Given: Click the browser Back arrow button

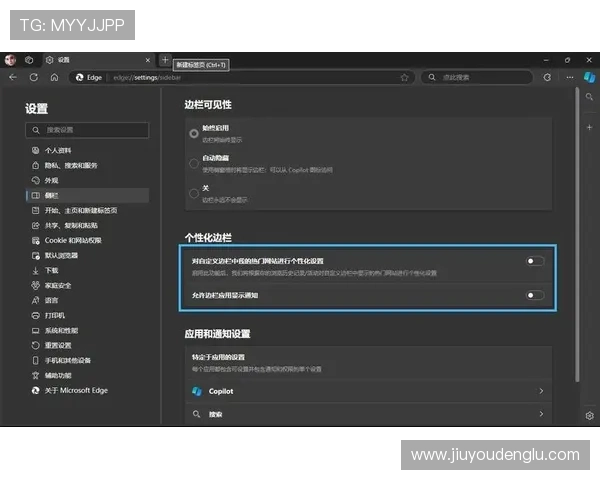Looking at the screenshot, I should (13, 77).
